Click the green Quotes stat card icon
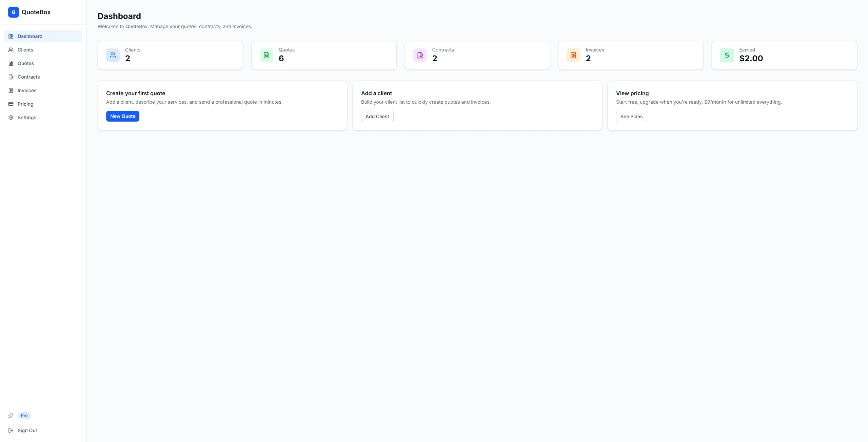 click(x=267, y=55)
